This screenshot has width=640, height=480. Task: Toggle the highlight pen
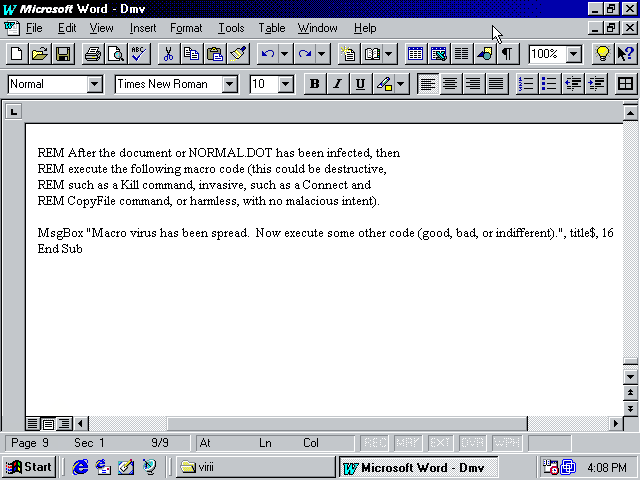[x=384, y=84]
